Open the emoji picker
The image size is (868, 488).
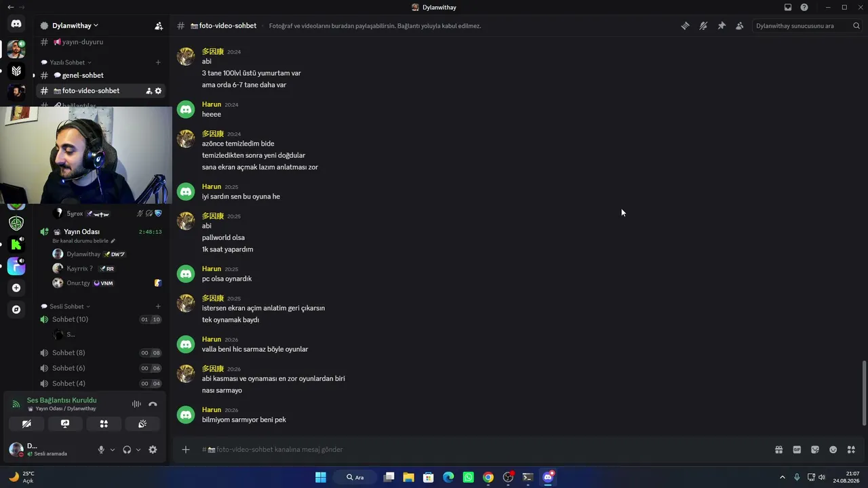pos(833,449)
